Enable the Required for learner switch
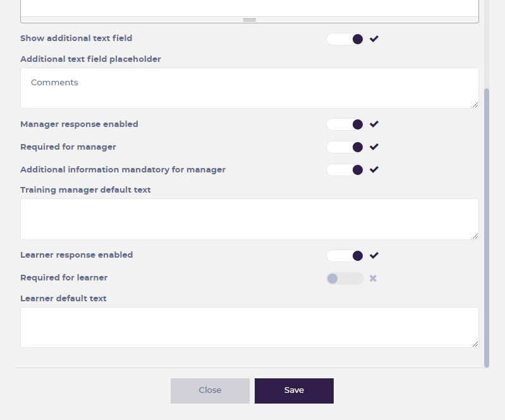 click(x=345, y=279)
